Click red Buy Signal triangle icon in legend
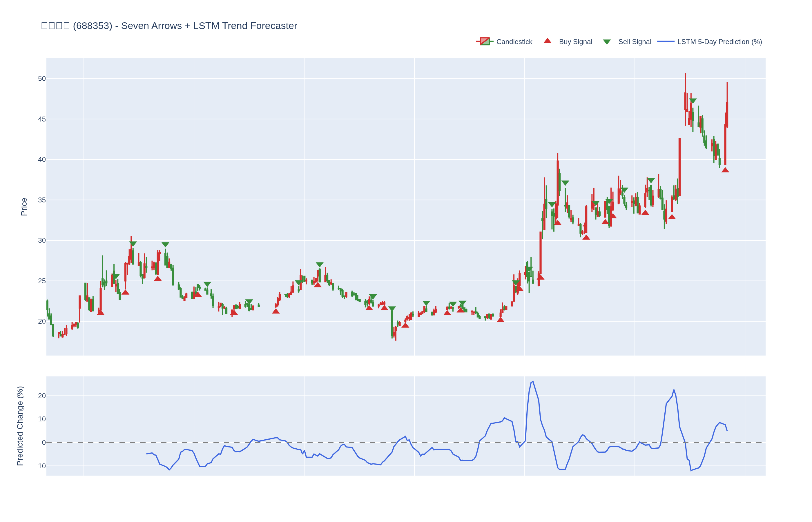This screenshot has width=812, height=522. click(x=547, y=41)
